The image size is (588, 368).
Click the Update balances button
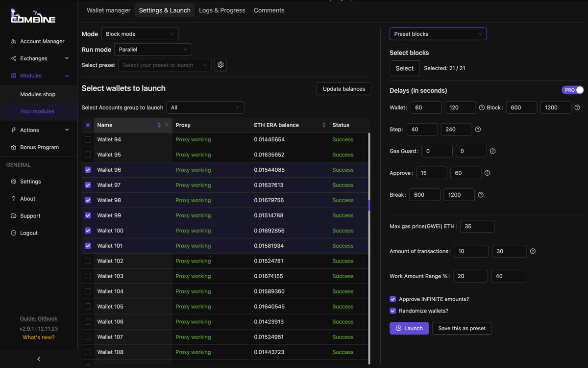coord(343,89)
